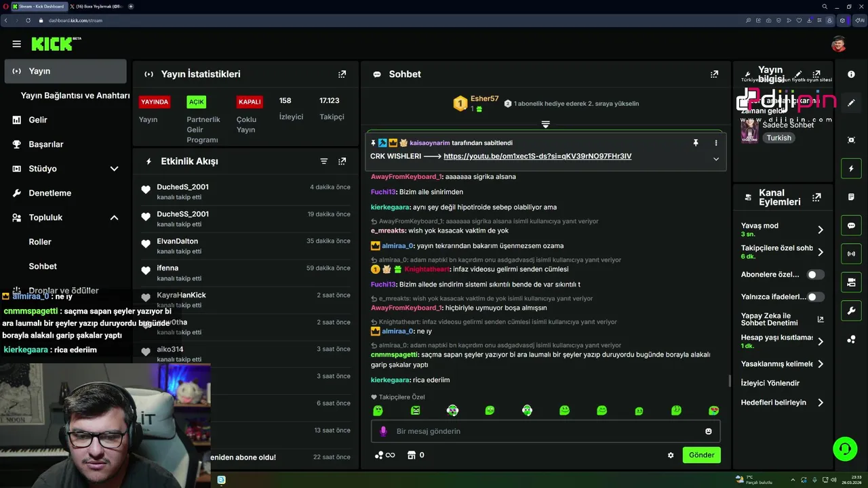The image size is (868, 488).
Task: Click username kierkegaara in last chat message
Action: [x=390, y=380]
